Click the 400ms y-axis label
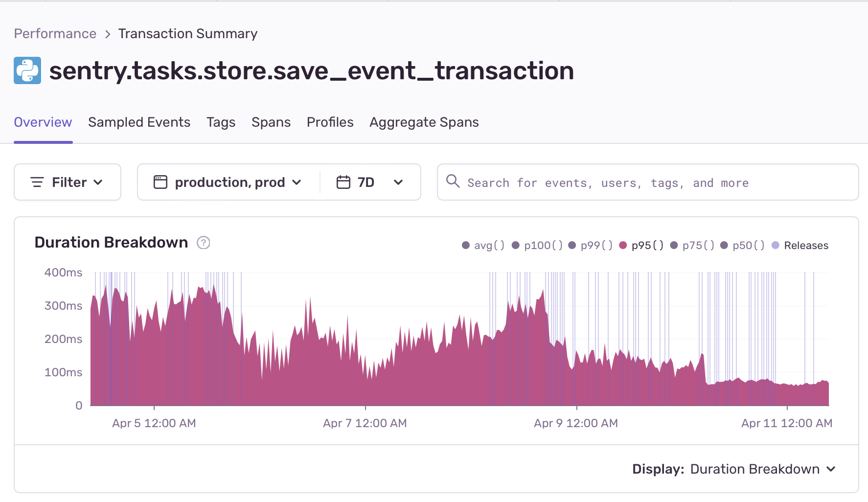This screenshot has height=502, width=868. 63,273
